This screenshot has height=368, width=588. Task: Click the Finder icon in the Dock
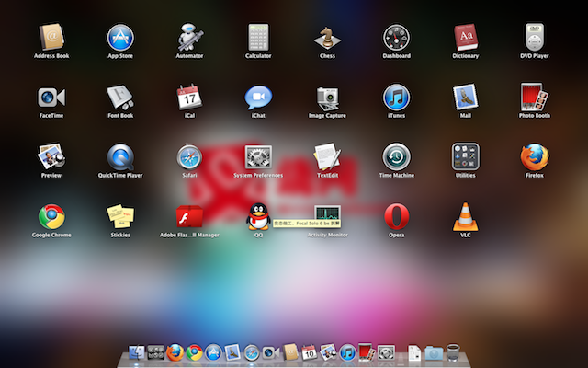coord(137,353)
